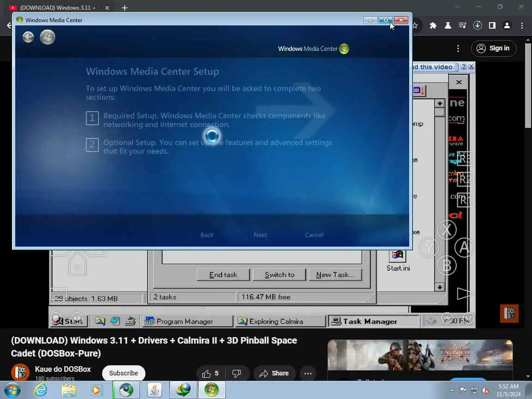This screenshot has height=399, width=532.
Task: Open the DOSBox channel watermark icon
Action: pos(509,313)
